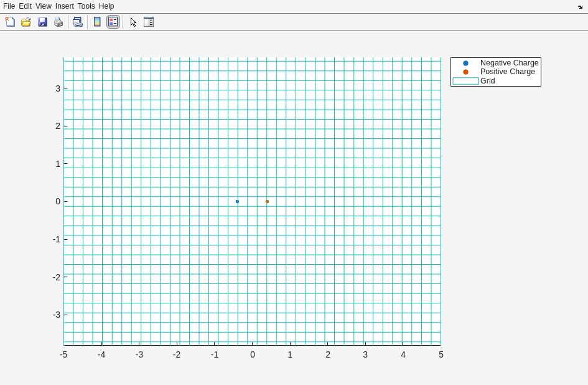Open the Property Inspector icon

coord(149,22)
